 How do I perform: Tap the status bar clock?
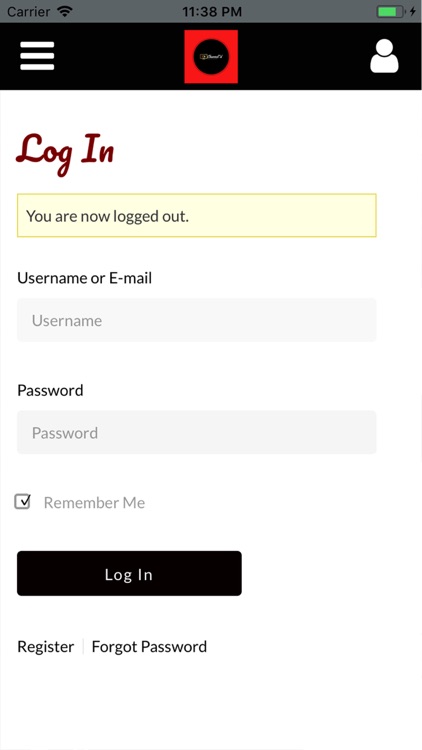[x=211, y=11]
